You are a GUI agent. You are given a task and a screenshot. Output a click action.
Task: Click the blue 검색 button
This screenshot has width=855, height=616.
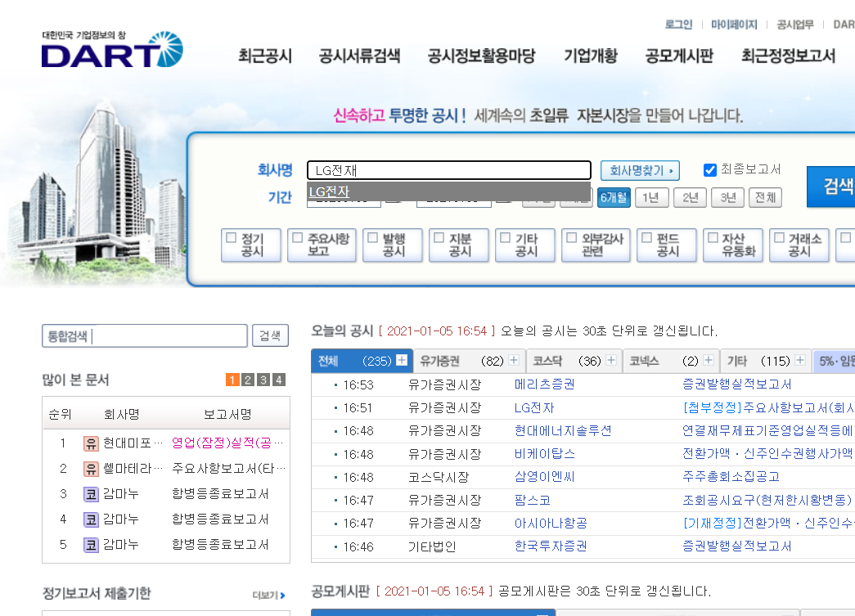tap(831, 187)
